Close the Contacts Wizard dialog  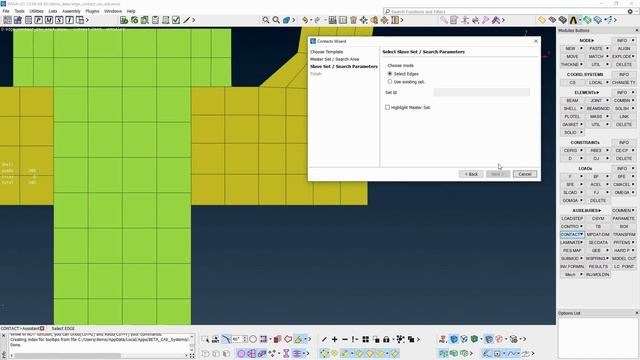click(x=536, y=41)
